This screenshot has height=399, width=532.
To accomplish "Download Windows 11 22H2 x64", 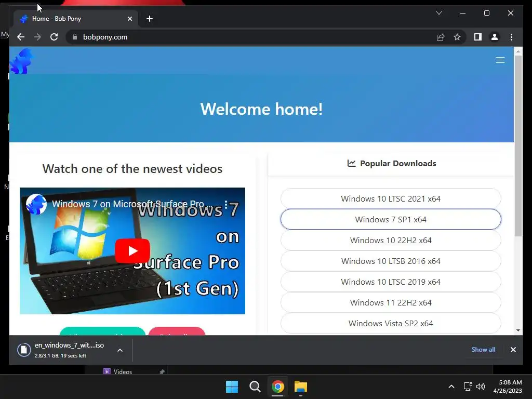I will tap(391, 302).
